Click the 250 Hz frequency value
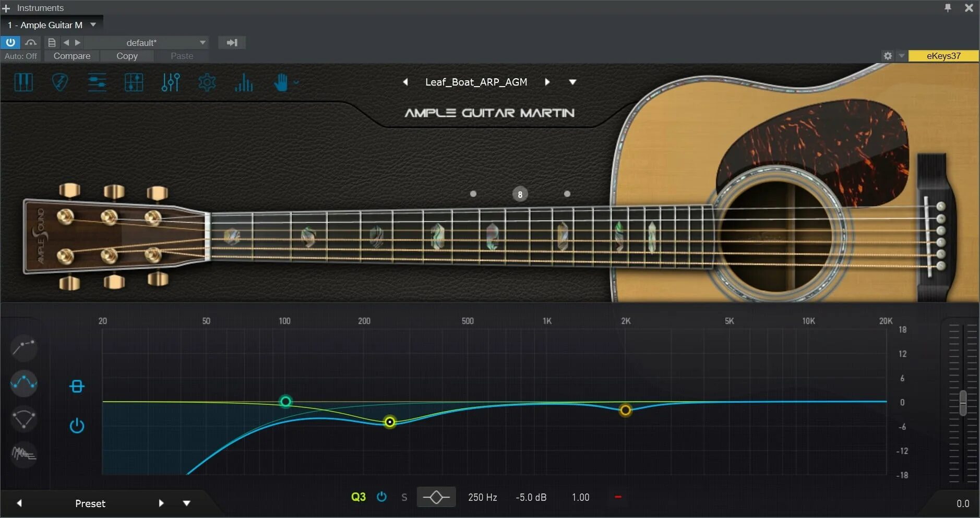Viewport: 980px width, 518px height. (483, 497)
